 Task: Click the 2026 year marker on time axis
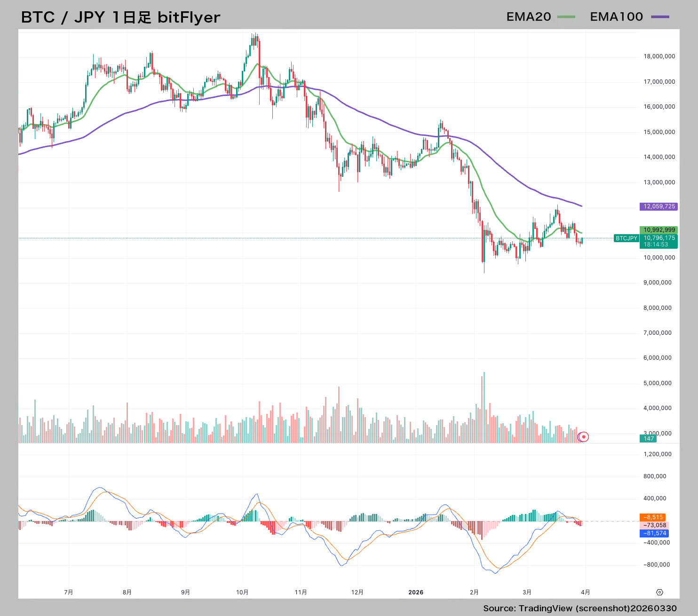[416, 592]
